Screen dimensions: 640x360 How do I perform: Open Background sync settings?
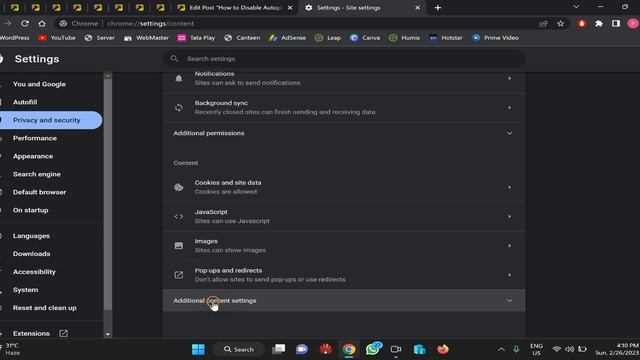tap(344, 107)
